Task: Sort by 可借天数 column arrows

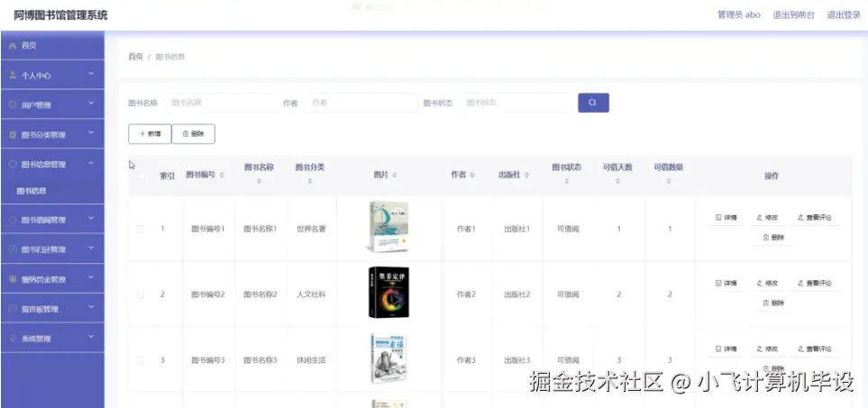Action: coord(617,181)
